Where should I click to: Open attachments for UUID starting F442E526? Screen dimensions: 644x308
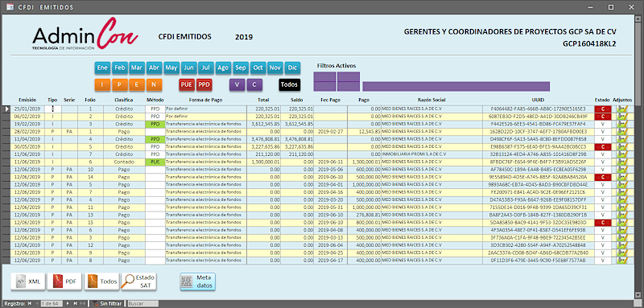(x=623, y=124)
